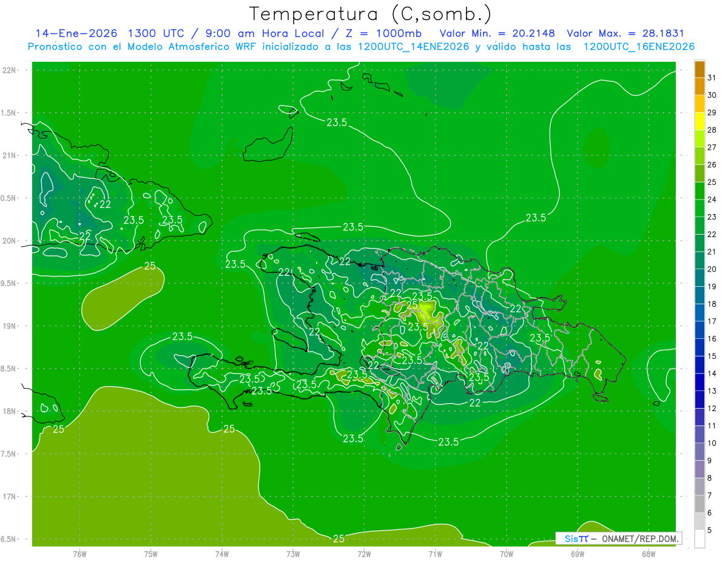Click the '1200UTC_14ENE2026' initialization time
The image size is (728, 562).
click(x=414, y=47)
